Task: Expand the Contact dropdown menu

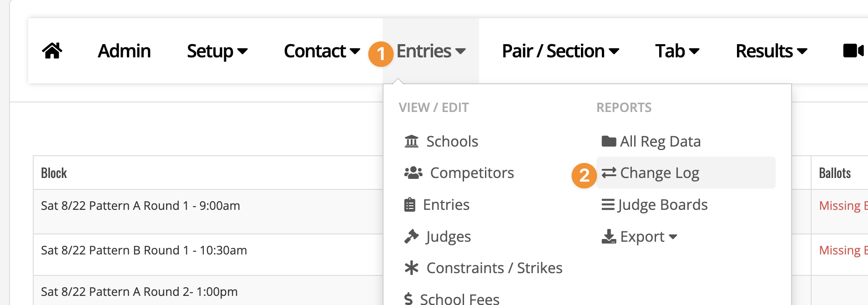Action: [x=322, y=51]
